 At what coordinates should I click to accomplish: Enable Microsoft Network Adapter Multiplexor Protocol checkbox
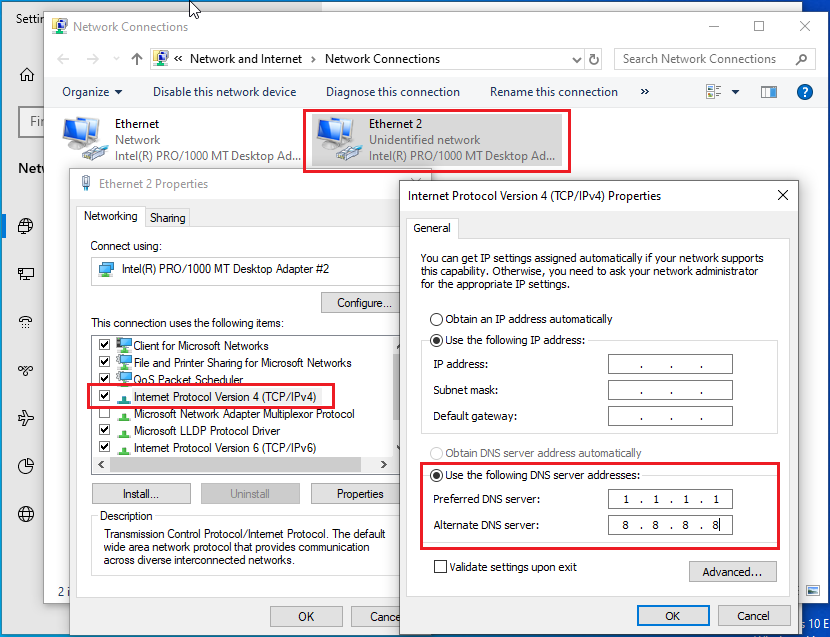click(105, 414)
